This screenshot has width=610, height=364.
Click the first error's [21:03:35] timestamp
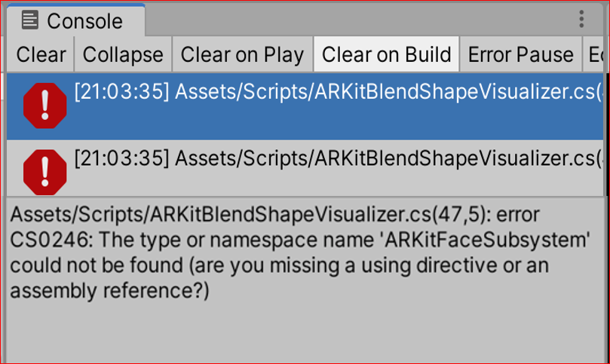[x=121, y=93]
